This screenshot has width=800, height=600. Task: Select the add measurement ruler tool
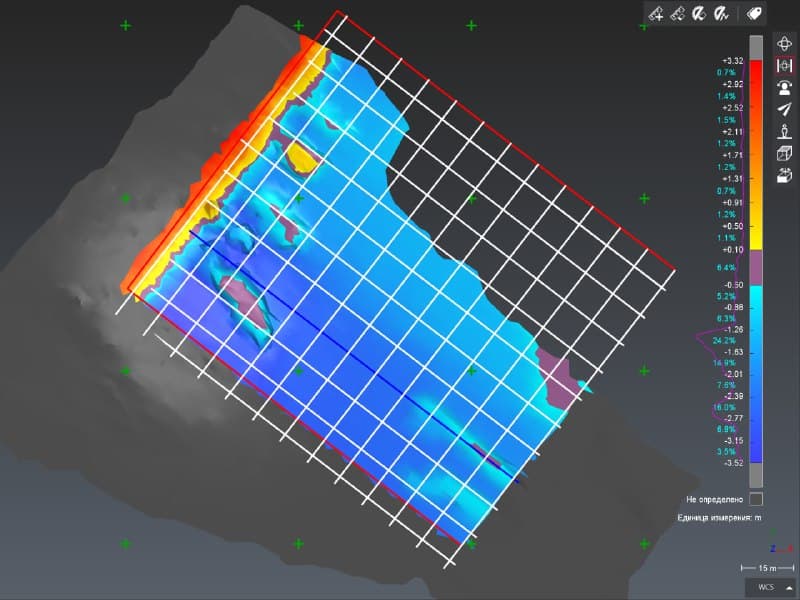click(656, 14)
